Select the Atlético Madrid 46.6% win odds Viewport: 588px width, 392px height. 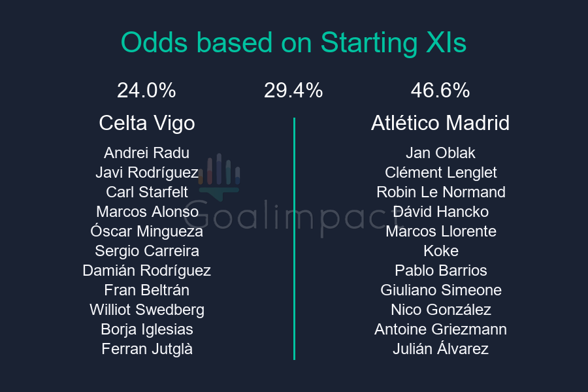pyautogui.click(x=440, y=91)
